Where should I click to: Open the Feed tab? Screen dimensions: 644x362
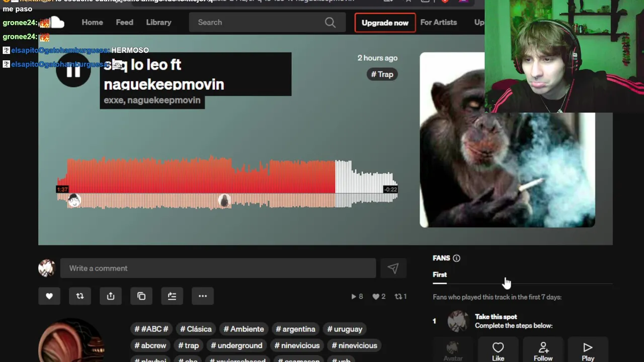point(124,22)
